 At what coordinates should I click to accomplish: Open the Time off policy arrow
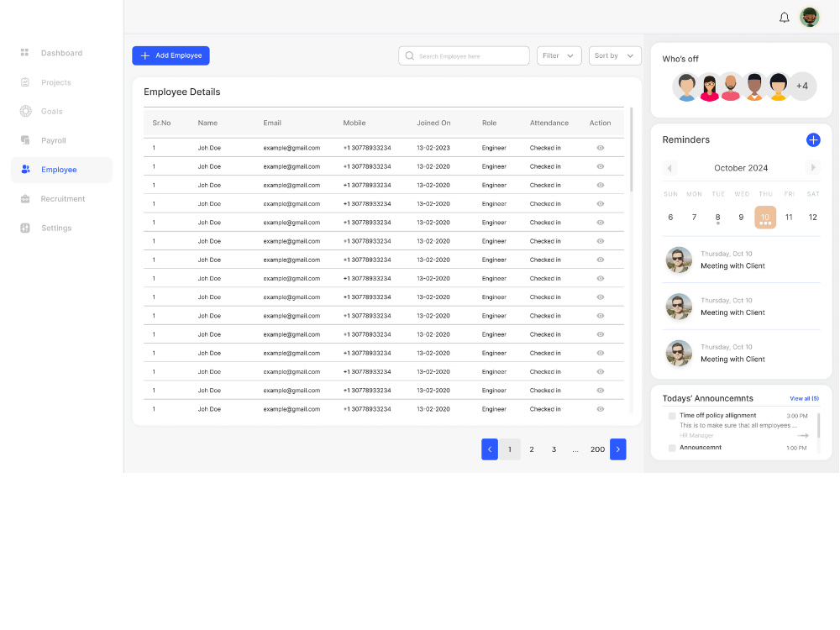click(803, 435)
